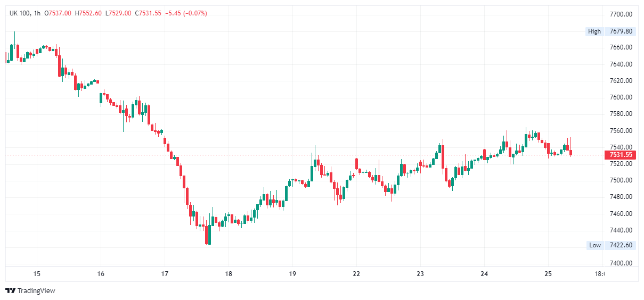Click the current price tag 7531.55

[x=621, y=155]
